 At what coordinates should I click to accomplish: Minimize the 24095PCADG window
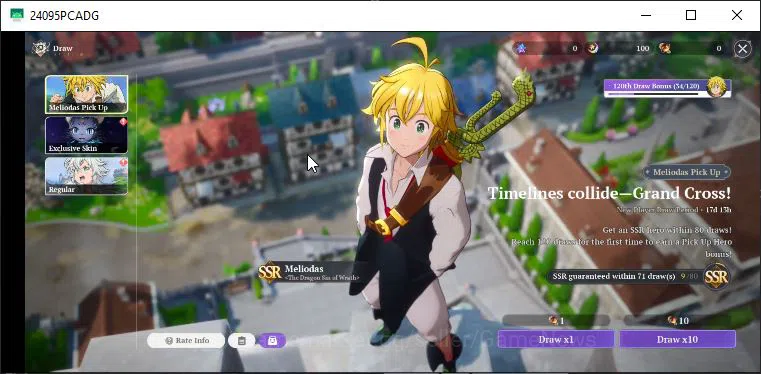(645, 15)
